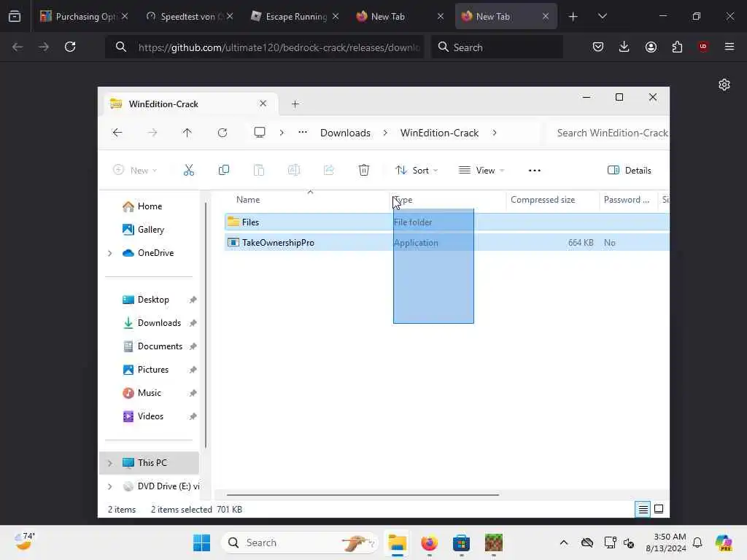
Task: Open Firefox extensions puzzle icon
Action: coord(677,47)
